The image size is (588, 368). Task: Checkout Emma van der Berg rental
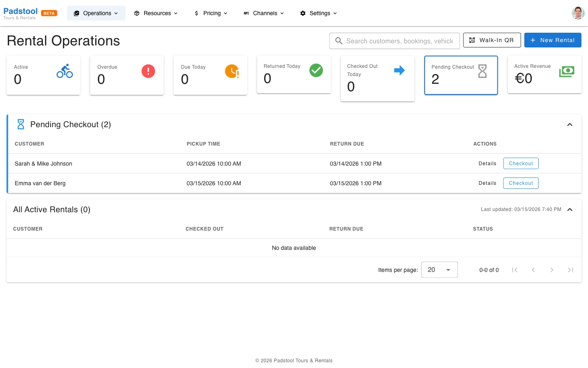521,183
